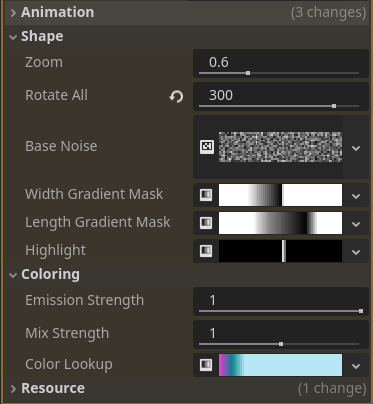
Task: Click the Color Lookup label
Action: point(69,365)
